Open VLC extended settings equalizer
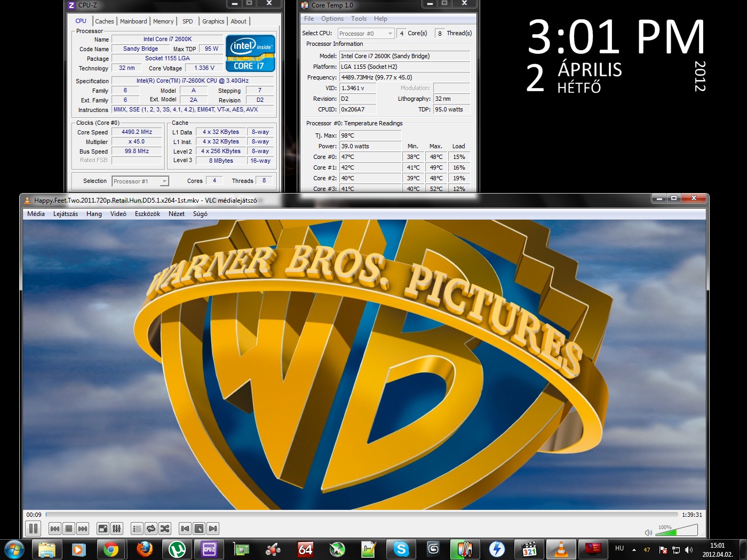Screen dimensions: 747x560 [117, 529]
